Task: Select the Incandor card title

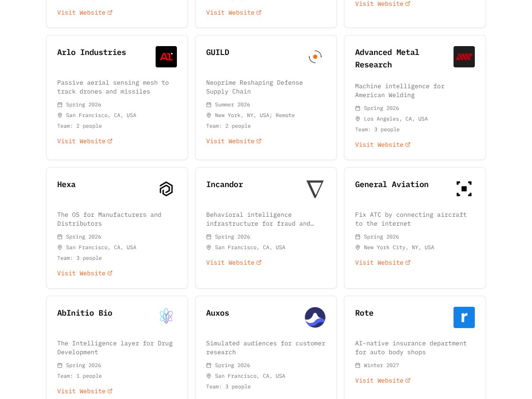Action: 225,184
